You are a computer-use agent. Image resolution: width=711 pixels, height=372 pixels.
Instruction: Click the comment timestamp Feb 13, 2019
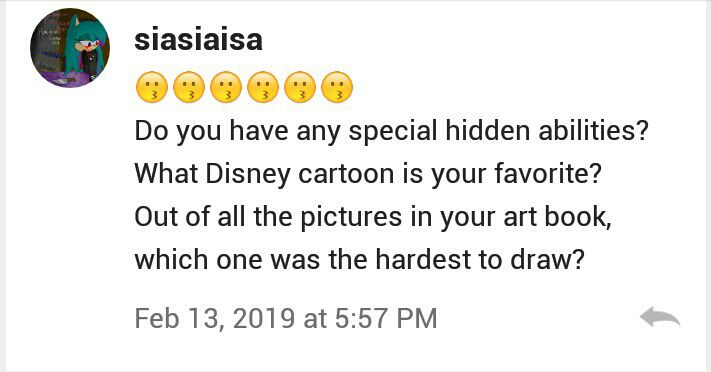215,318
